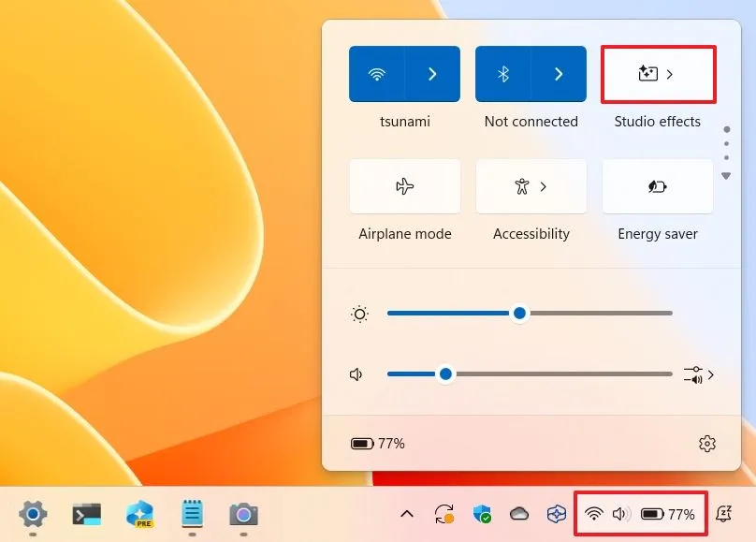Image resolution: width=756 pixels, height=542 pixels.
Task: Click the Energy saver icon
Action: pos(656,186)
